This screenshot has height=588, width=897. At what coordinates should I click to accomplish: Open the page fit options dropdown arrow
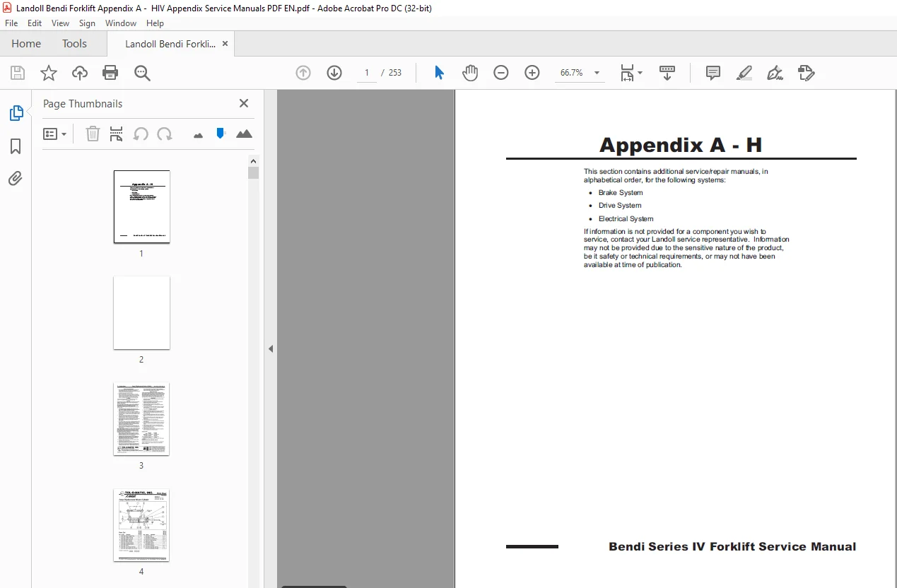click(640, 73)
